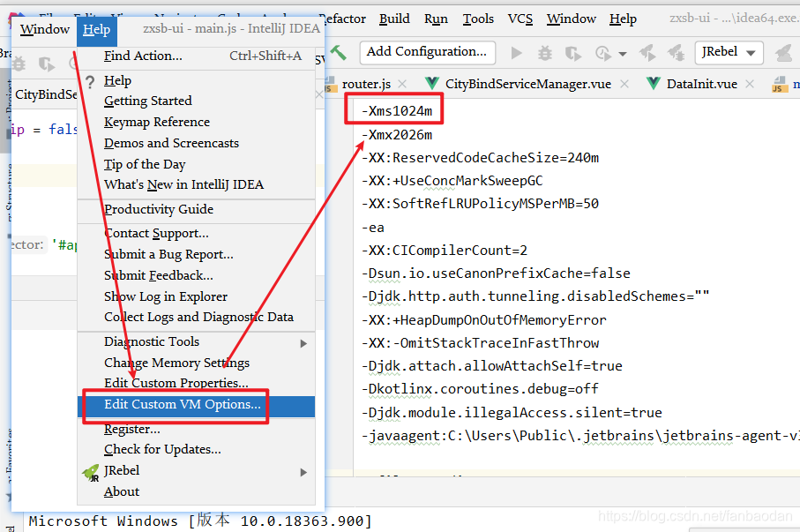Click the Run with Profiler clock icon

pos(603,53)
